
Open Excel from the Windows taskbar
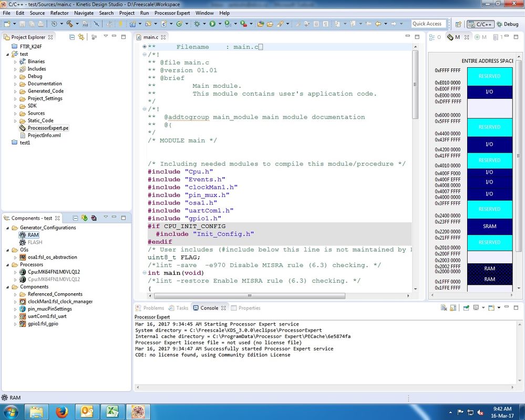pyautogui.click(x=112, y=412)
